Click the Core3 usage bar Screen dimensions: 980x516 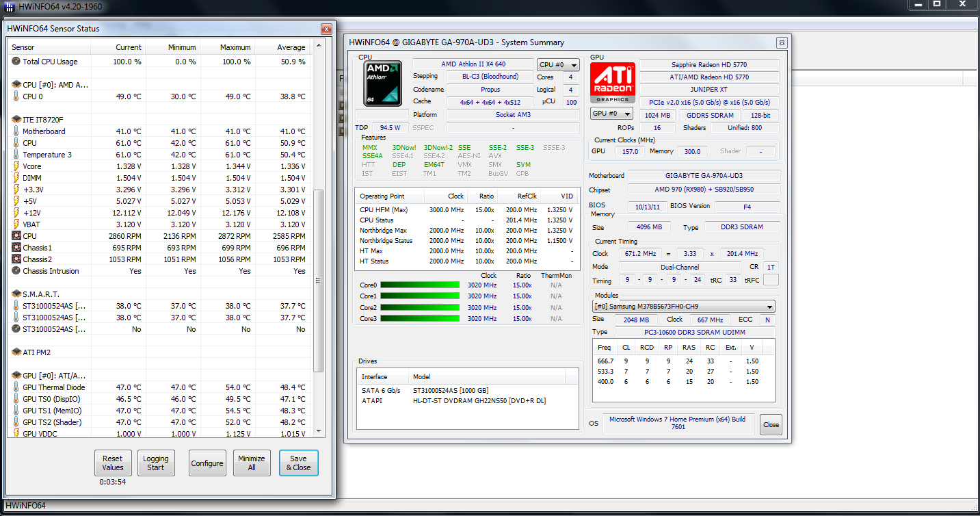click(x=420, y=319)
